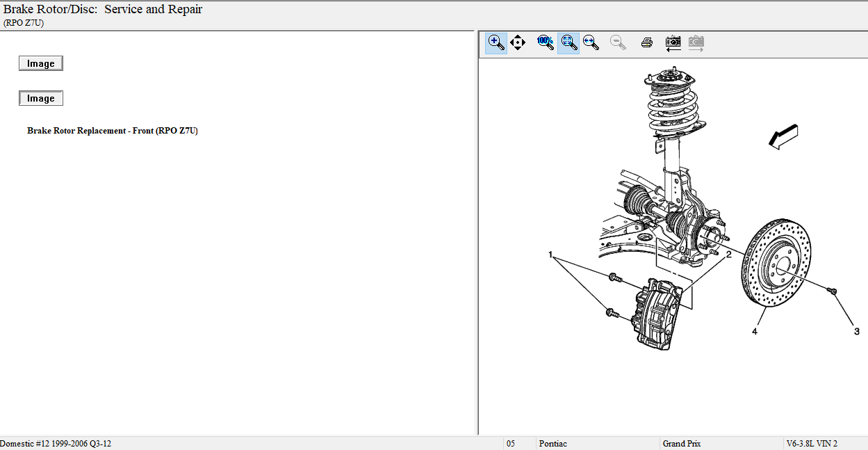Click the 'Brake Rotor/Disc: Service and Repair' heading

pyautogui.click(x=103, y=10)
